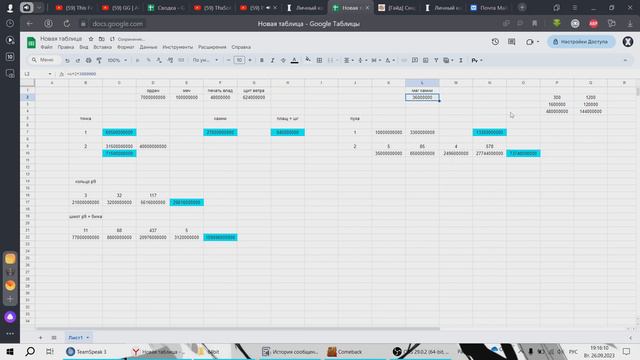
Task: Apply currency format to cell
Action: pyautogui.click(x=138, y=60)
